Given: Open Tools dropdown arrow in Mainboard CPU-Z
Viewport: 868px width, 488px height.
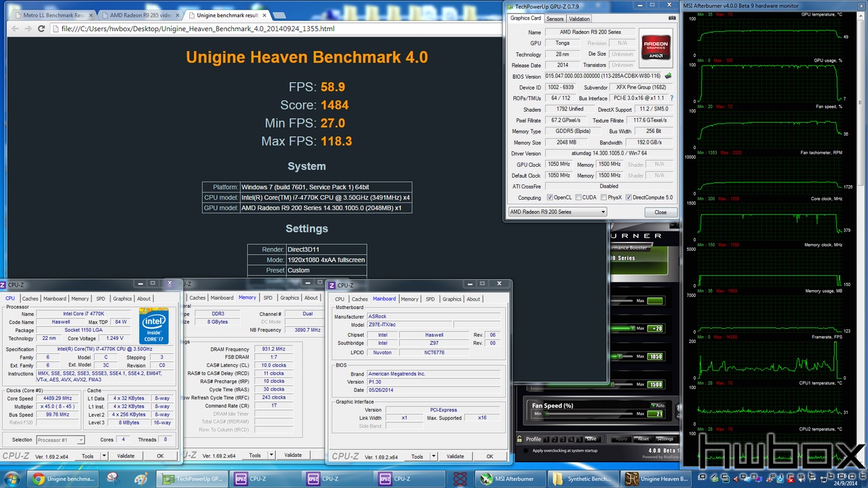Looking at the screenshot, I should point(433,456).
